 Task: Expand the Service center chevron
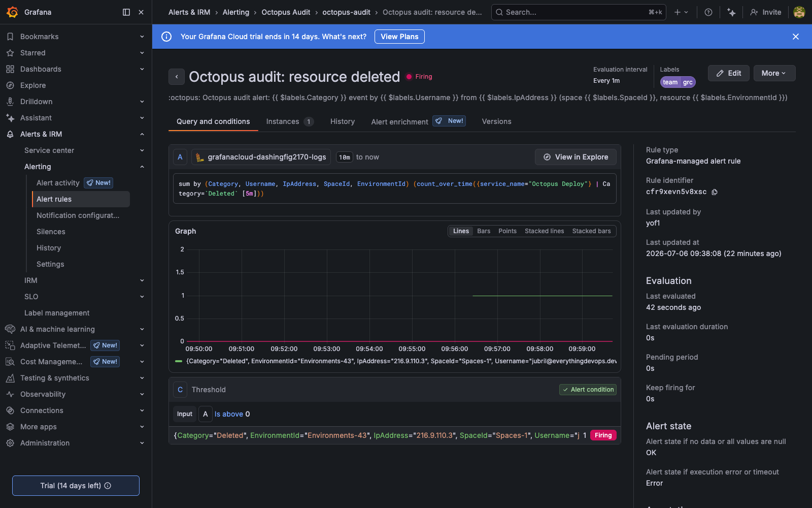click(x=142, y=150)
